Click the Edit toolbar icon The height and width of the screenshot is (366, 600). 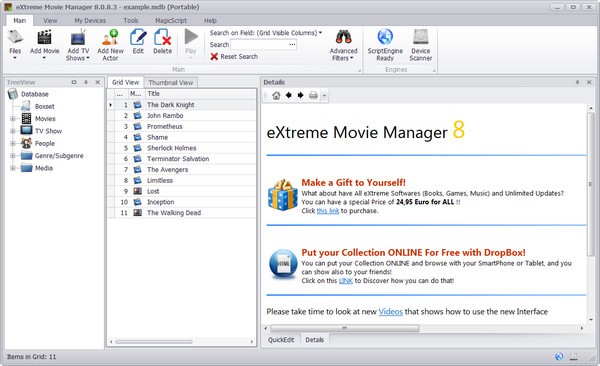(x=138, y=37)
